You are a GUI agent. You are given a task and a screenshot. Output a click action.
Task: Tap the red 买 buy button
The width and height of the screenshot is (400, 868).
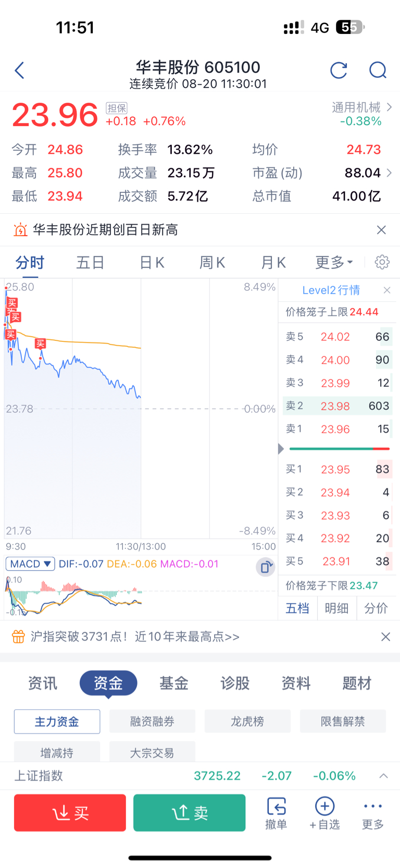70,813
